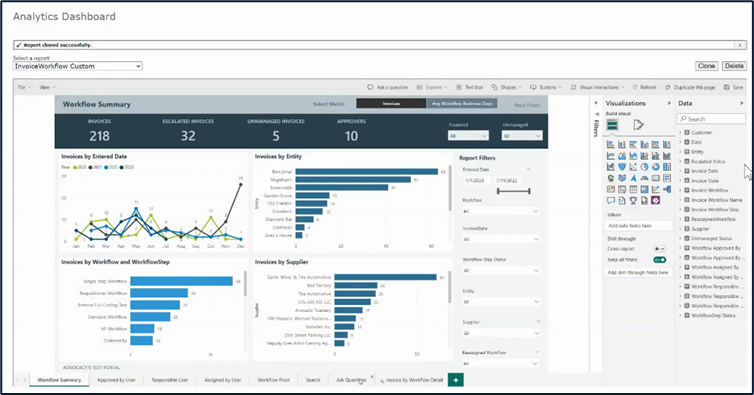Open the Shapes menu
The image size is (754, 395).
(x=506, y=87)
